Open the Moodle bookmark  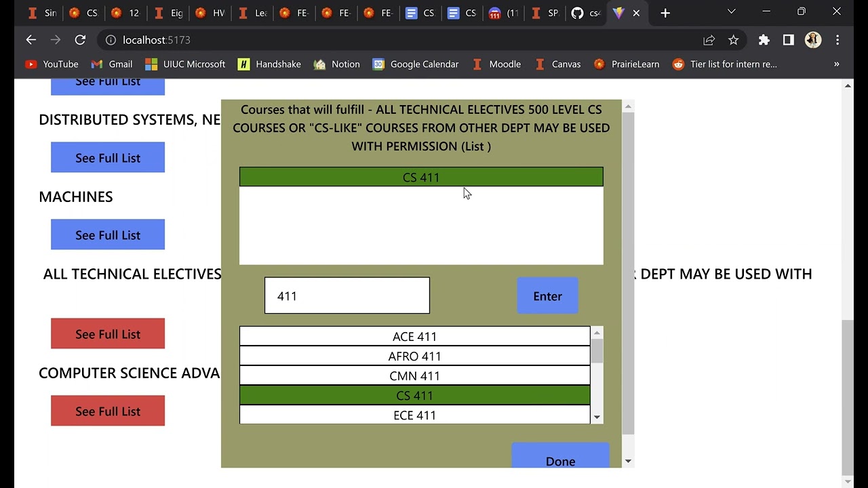(496, 64)
